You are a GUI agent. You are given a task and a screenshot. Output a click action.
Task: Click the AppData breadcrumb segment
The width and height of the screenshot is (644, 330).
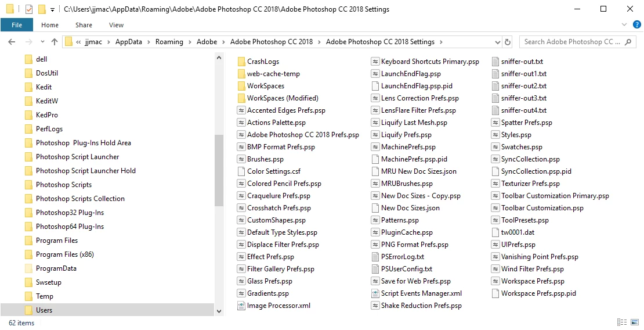point(129,42)
